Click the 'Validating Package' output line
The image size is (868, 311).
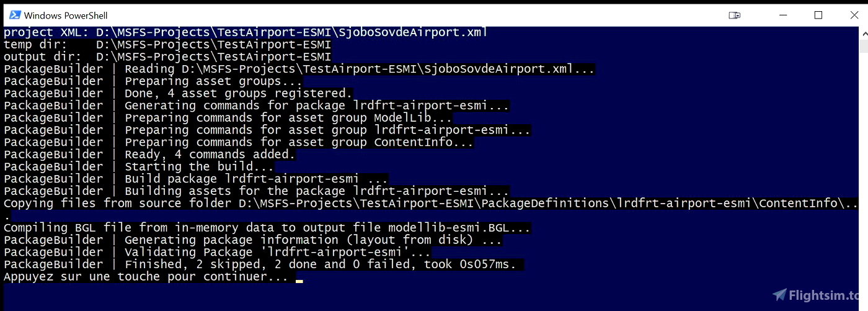218,252
